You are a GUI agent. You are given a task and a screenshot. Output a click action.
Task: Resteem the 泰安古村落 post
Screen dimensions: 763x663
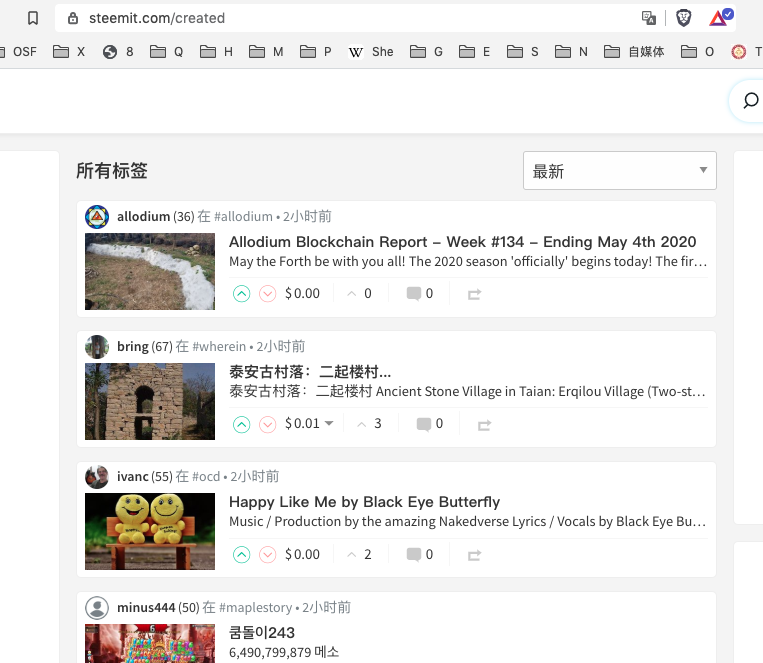pos(484,425)
